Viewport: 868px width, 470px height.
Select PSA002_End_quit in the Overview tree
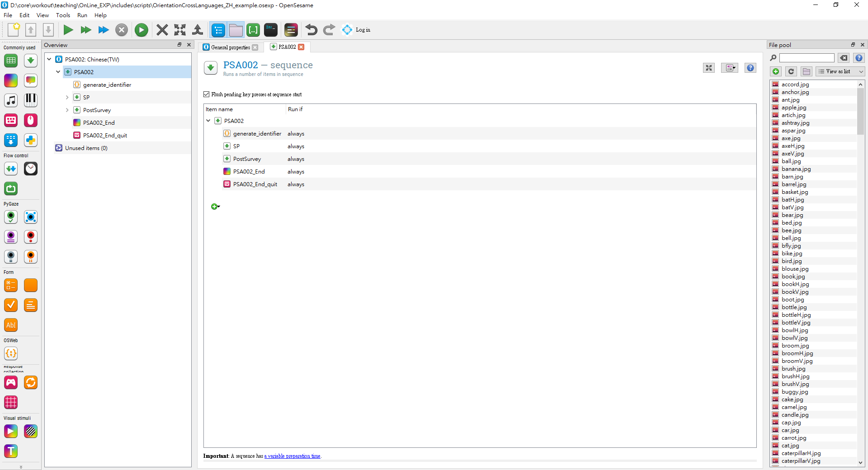pyautogui.click(x=105, y=135)
